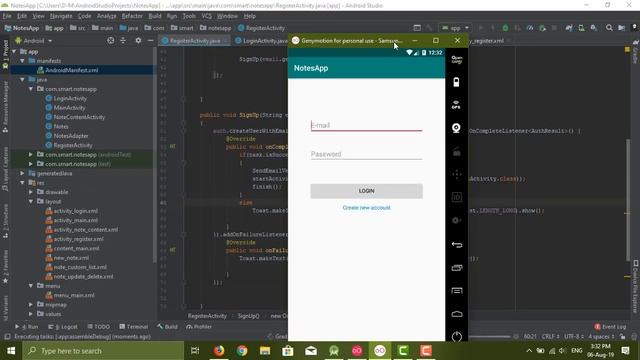Open Android project view dropdown

tap(34, 41)
